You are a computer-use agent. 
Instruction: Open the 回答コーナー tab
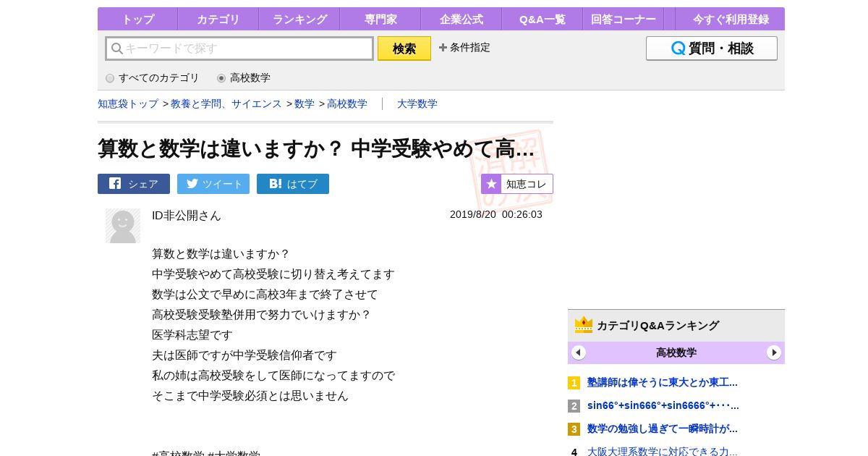624,19
